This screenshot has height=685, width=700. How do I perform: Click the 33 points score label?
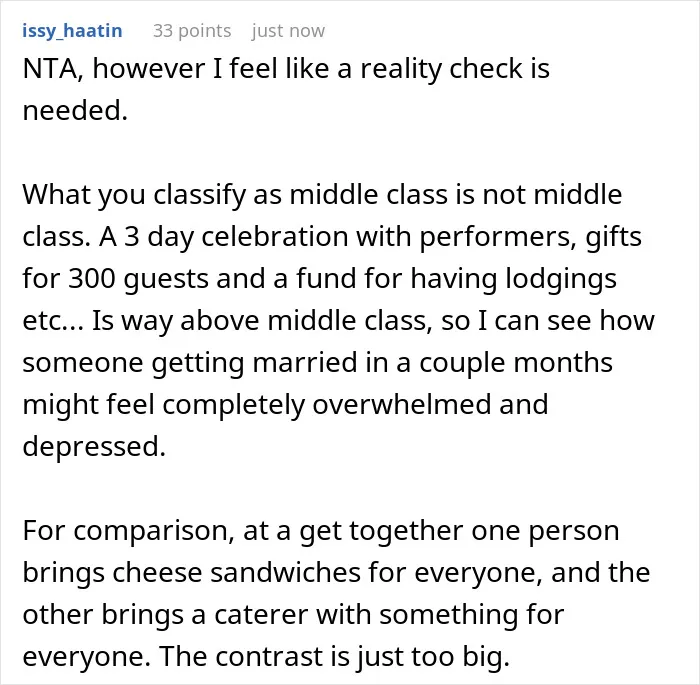click(192, 31)
